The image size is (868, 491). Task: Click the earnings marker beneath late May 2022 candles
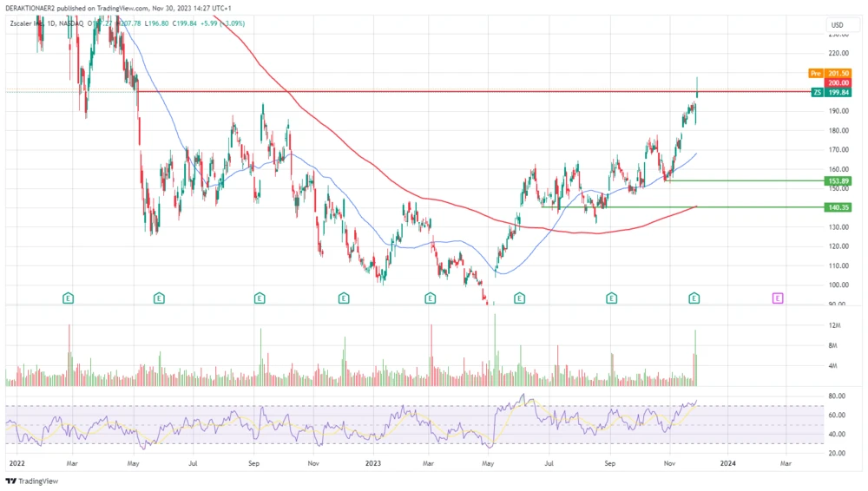click(159, 298)
